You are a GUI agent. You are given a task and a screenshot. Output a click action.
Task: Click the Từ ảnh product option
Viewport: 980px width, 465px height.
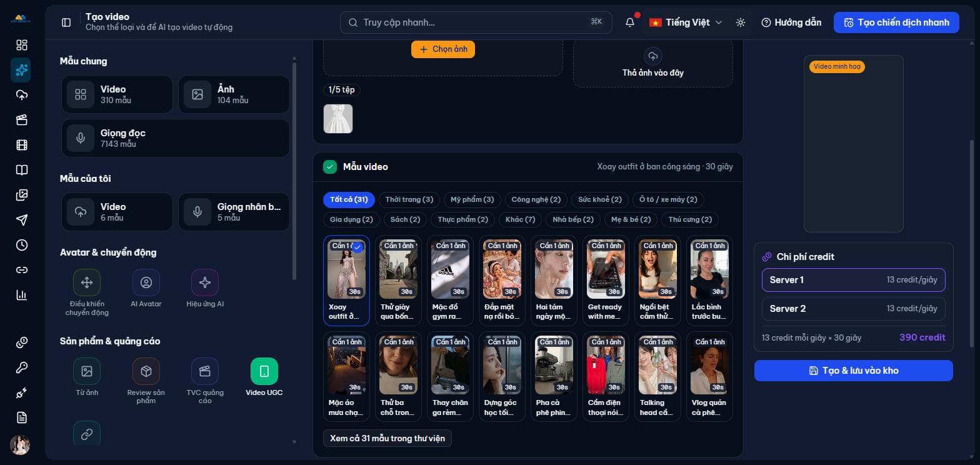87,377
